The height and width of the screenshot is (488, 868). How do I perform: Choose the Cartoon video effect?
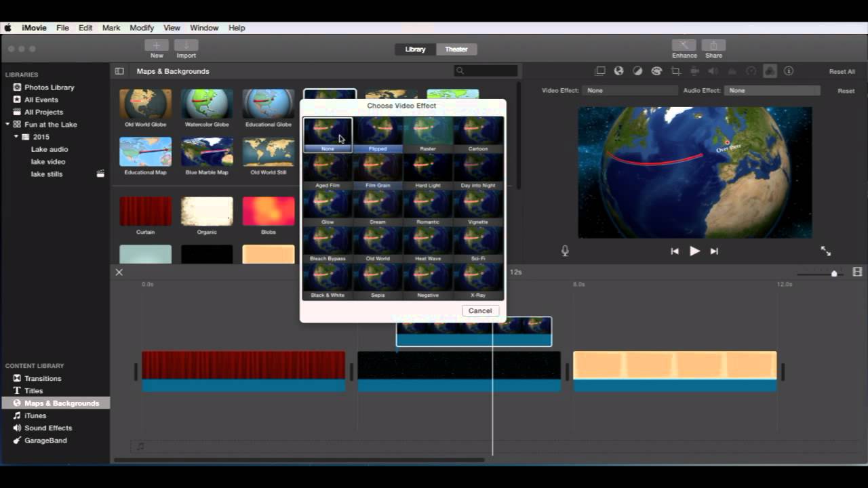click(x=478, y=134)
